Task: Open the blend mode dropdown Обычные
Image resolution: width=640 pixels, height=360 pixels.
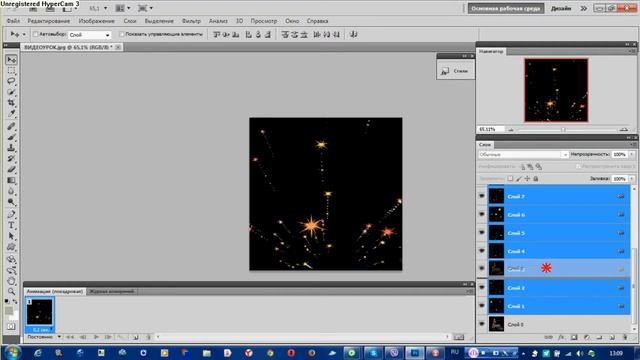Action: coord(523,155)
